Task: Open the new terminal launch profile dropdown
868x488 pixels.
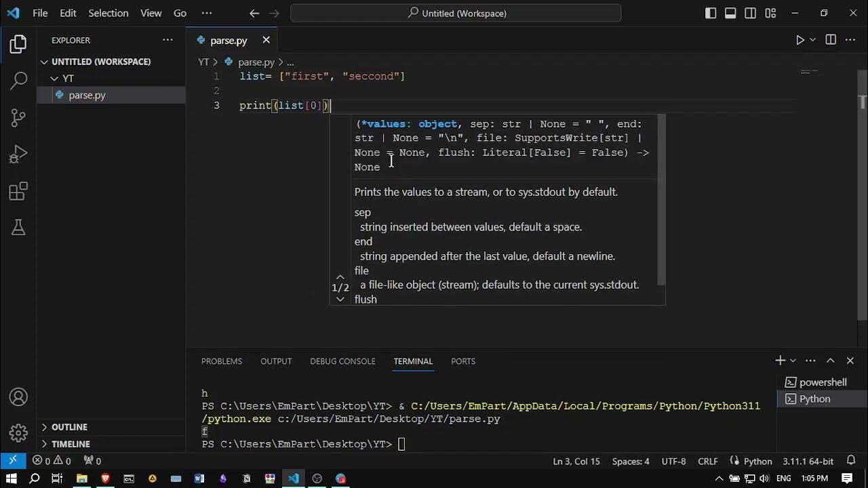Action: click(793, 361)
